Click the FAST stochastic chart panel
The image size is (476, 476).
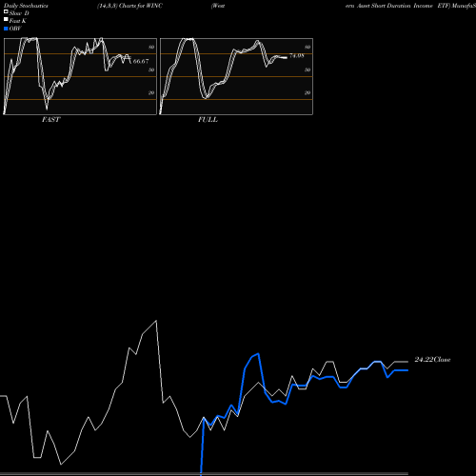(x=80, y=76)
